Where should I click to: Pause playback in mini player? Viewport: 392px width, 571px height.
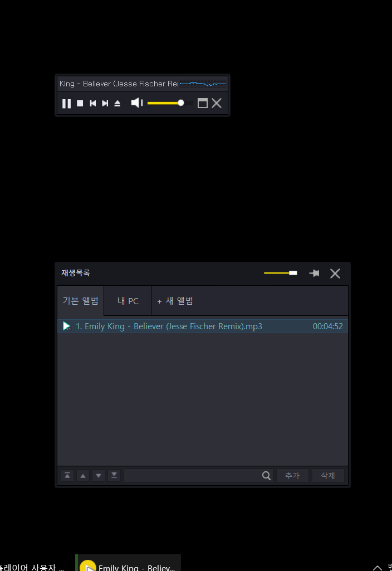coord(66,104)
